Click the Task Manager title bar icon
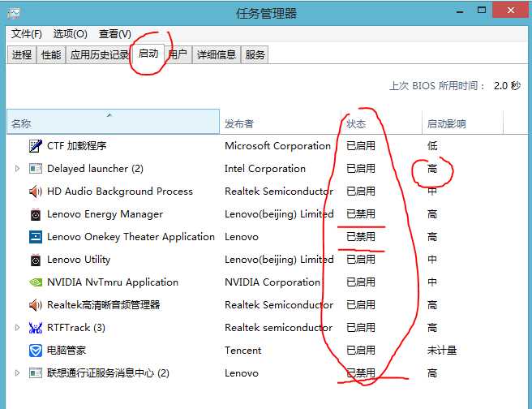This screenshot has height=409, width=532. coord(14,14)
